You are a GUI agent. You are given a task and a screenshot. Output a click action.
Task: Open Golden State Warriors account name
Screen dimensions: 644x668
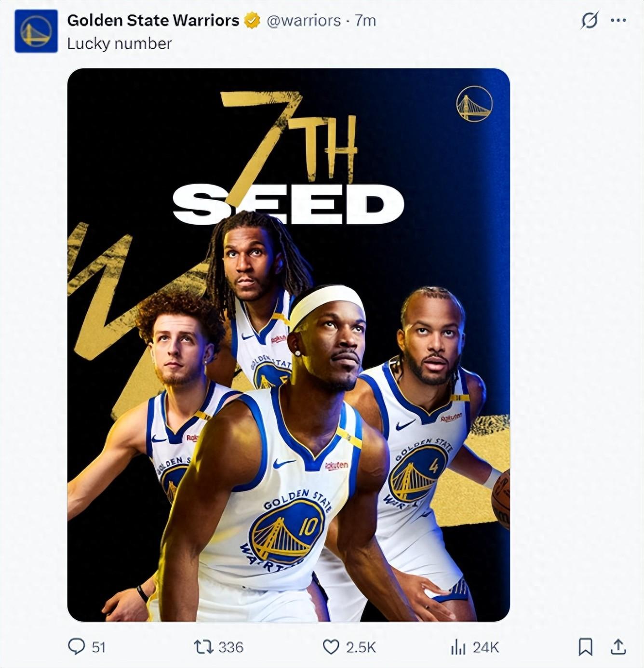153,20
